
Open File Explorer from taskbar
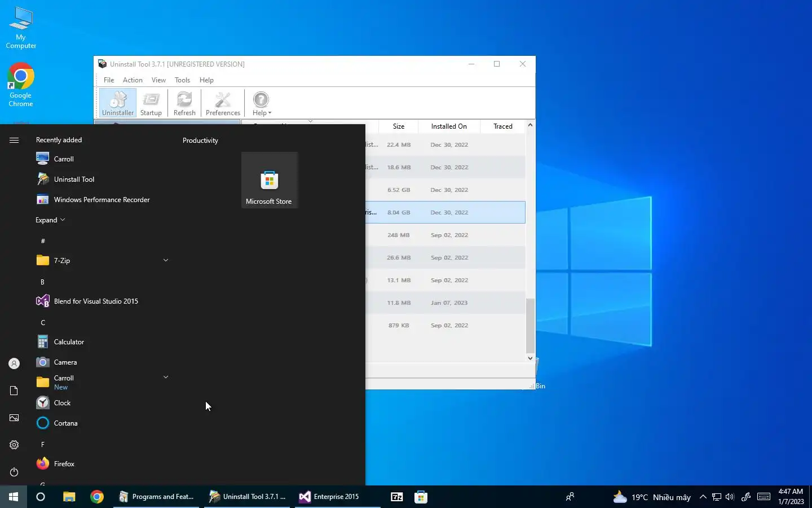pos(69,497)
